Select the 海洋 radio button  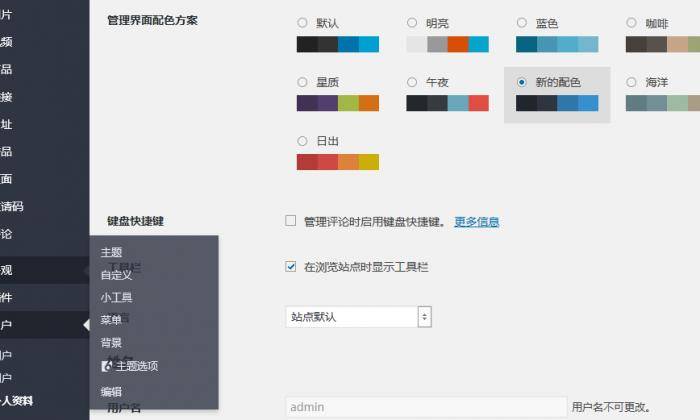click(x=631, y=82)
